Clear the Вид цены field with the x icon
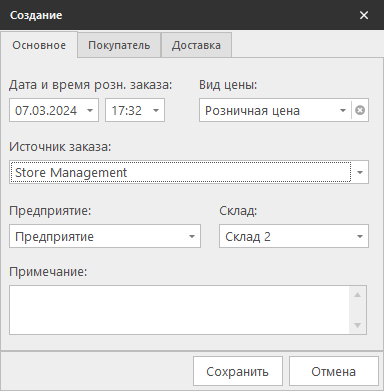Screen dimensions: 384x391 click(x=360, y=110)
